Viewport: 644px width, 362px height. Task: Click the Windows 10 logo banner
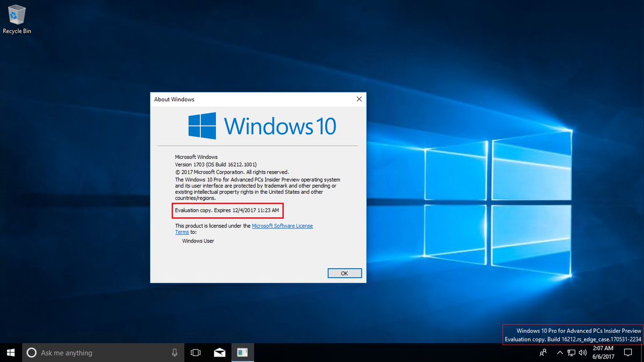point(262,125)
